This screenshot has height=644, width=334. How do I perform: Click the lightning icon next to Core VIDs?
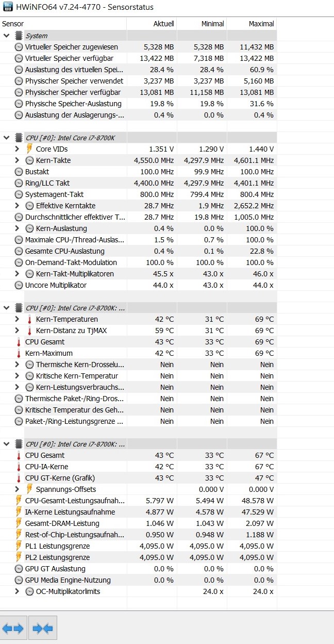click(x=29, y=149)
